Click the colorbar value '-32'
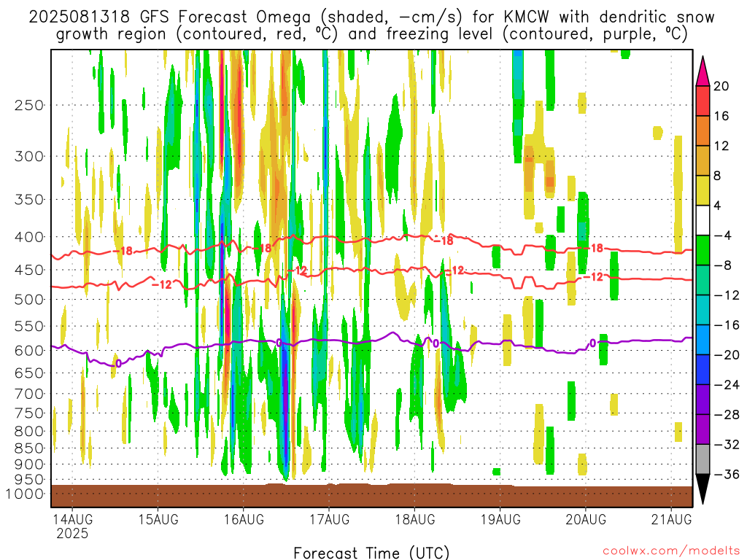Screen dimensions: 747x560 (x=727, y=444)
